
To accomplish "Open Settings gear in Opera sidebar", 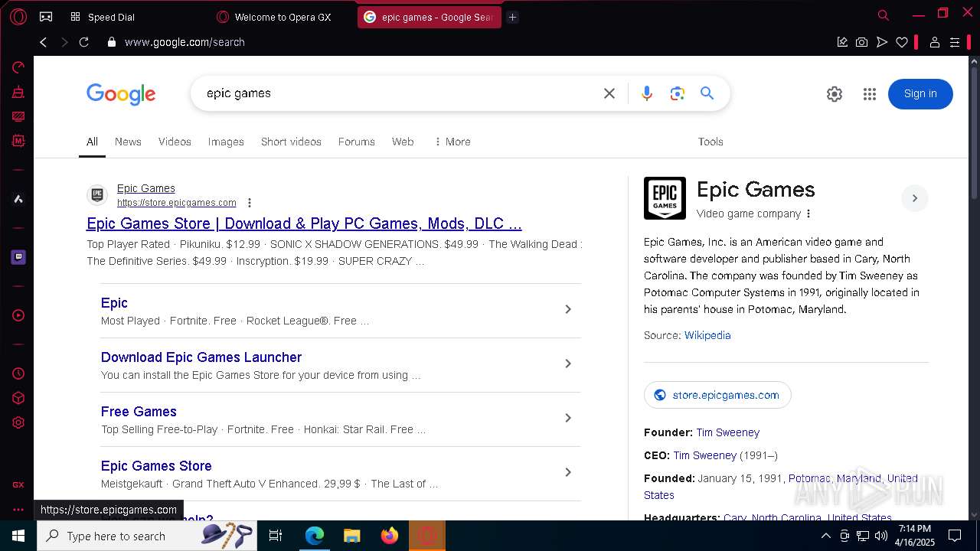I will point(18,422).
